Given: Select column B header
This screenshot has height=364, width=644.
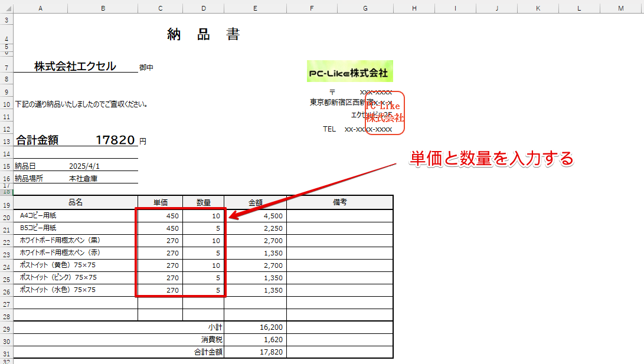Looking at the screenshot, I should 103,8.
